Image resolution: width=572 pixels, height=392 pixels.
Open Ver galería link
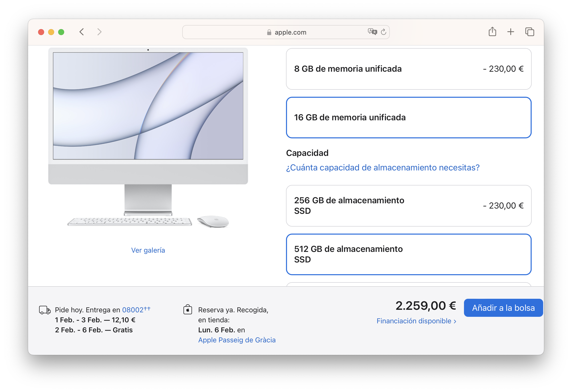(148, 250)
